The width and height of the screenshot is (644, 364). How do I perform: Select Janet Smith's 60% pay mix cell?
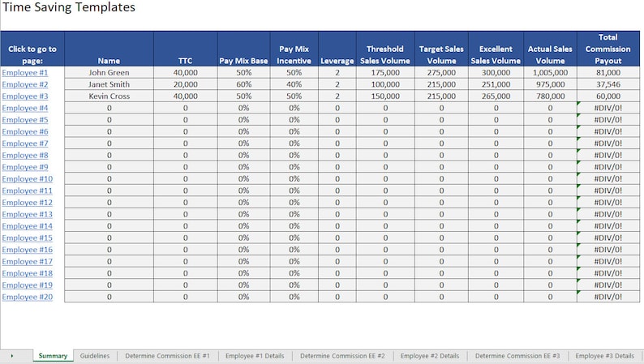pos(243,84)
